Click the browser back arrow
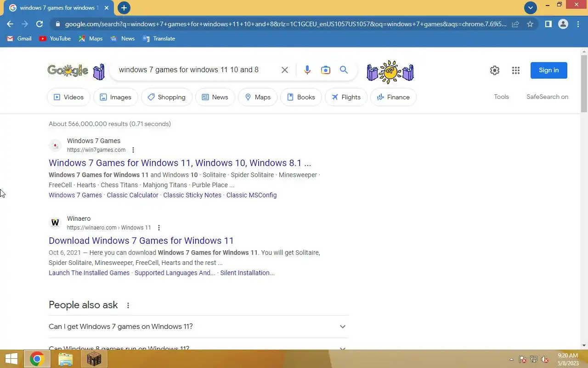 pyautogui.click(x=10, y=24)
